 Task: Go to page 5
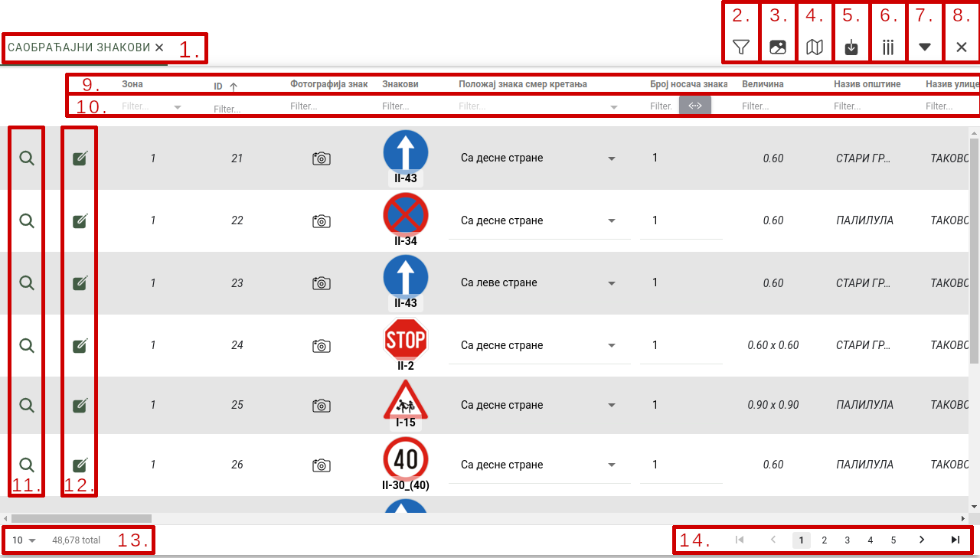(893, 540)
